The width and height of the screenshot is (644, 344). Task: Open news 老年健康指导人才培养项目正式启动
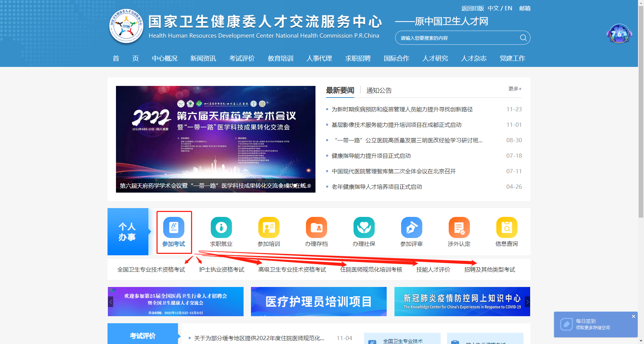377,187
